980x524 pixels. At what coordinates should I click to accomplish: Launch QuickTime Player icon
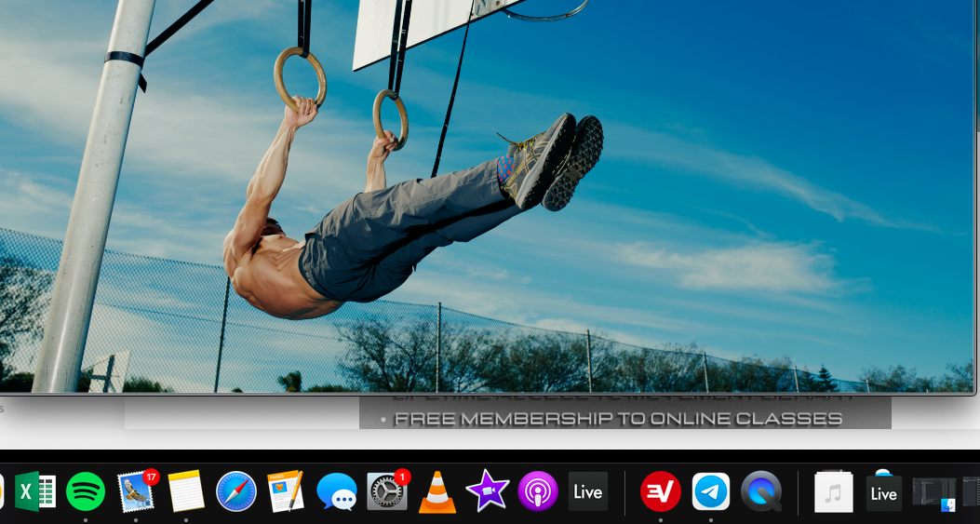(x=761, y=491)
